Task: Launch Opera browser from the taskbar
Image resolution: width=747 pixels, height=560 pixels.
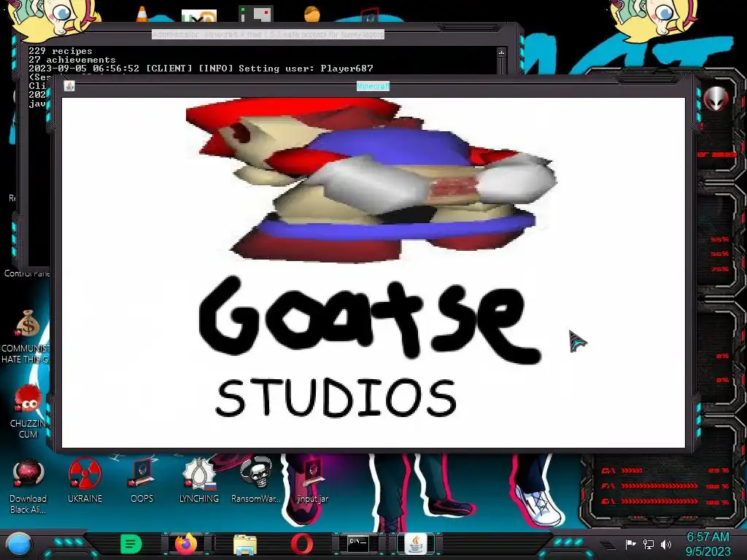Action: pos(302,544)
